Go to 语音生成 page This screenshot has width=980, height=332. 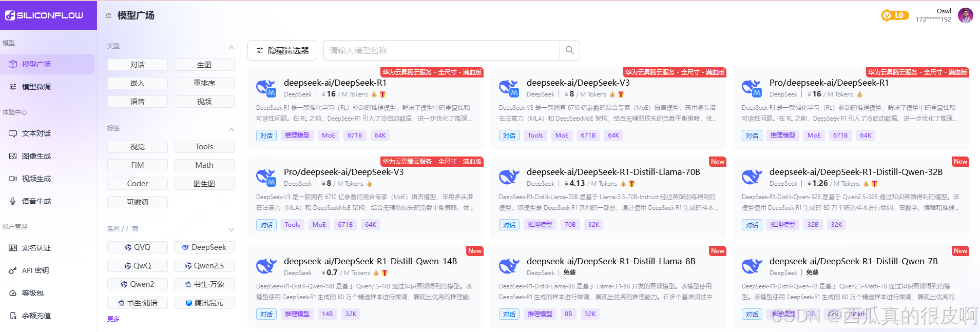(x=47, y=201)
